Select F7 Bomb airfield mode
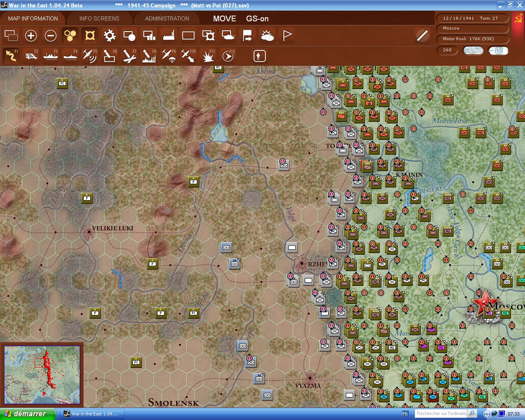The height and width of the screenshot is (420, 525). click(129, 56)
